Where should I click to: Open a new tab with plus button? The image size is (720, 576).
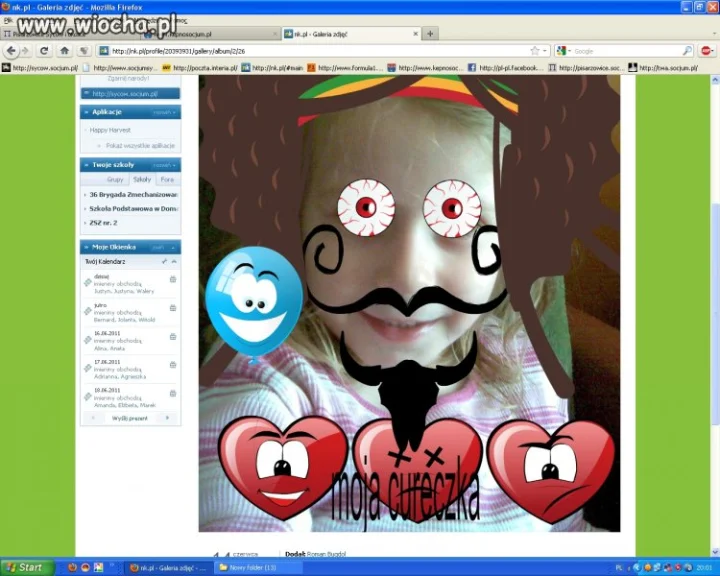click(430, 34)
